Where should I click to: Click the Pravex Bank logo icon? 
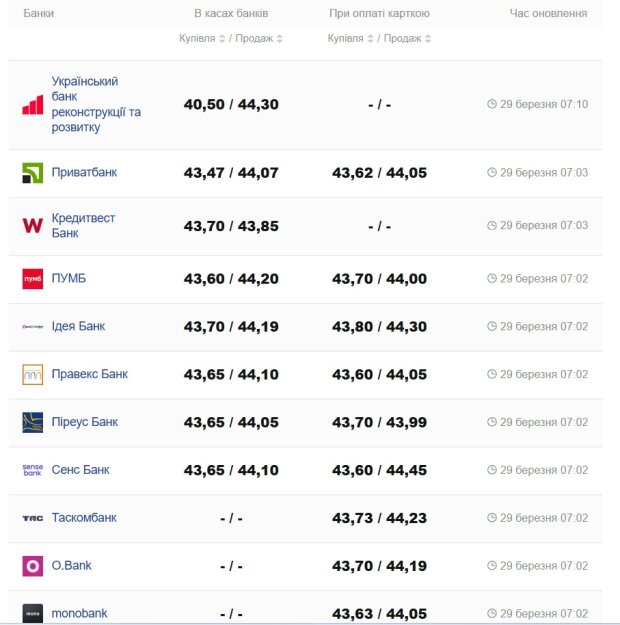32,375
